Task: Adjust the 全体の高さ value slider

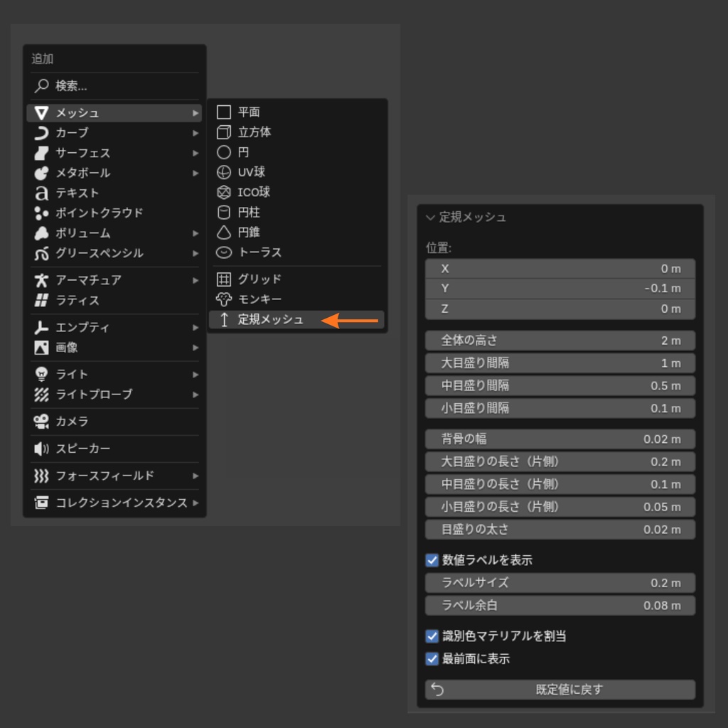Action: (x=560, y=341)
